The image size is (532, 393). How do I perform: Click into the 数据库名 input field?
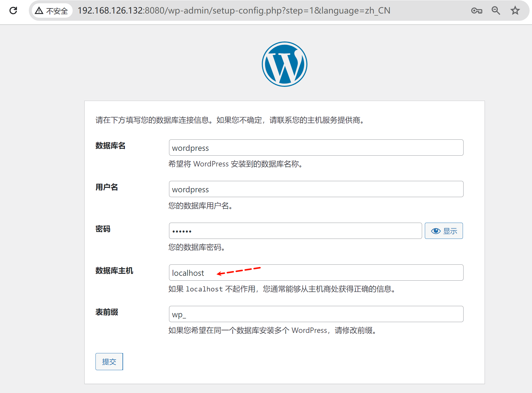point(316,148)
